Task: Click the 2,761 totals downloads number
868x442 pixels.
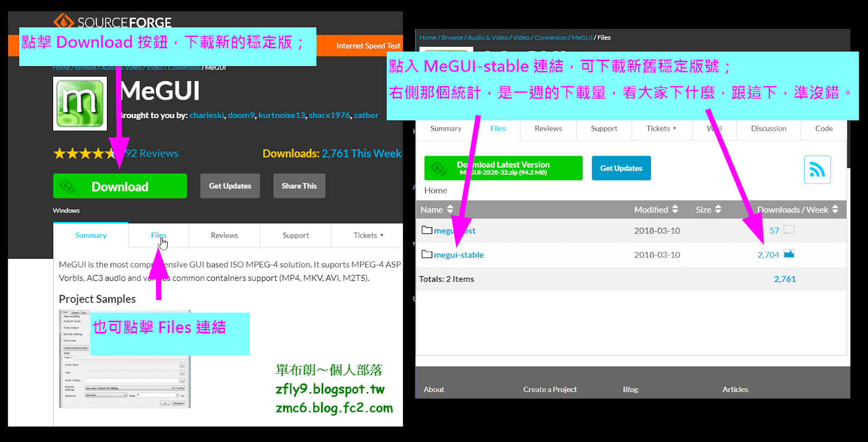Action: point(785,279)
